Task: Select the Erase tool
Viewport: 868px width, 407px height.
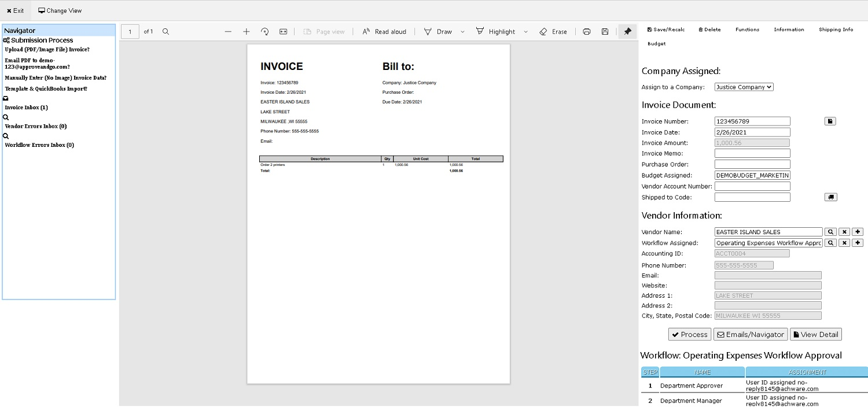Action: (x=553, y=32)
